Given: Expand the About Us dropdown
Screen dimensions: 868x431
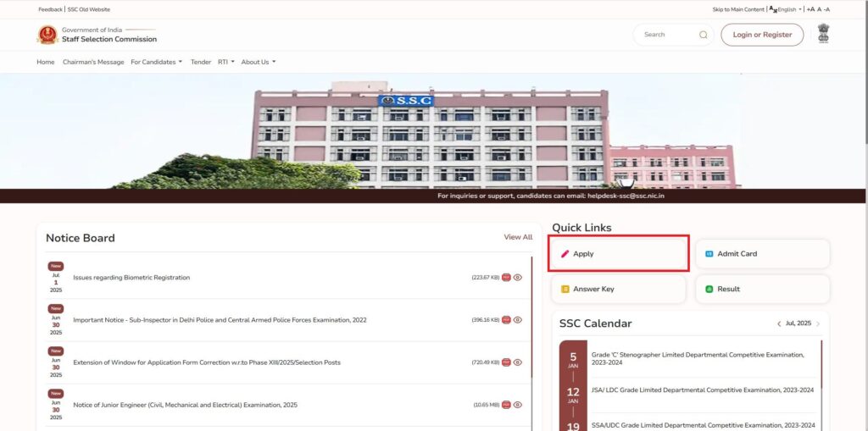Looking at the screenshot, I should [258, 62].
